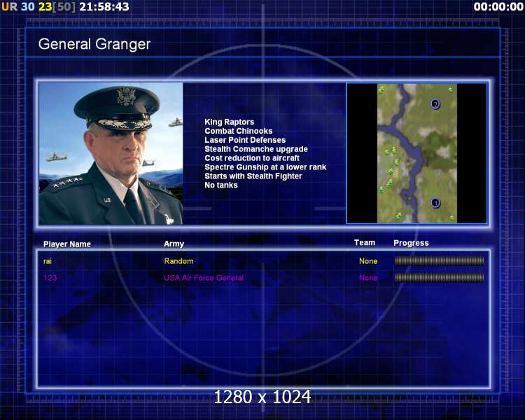Click the King Raptors feature line

pyautogui.click(x=230, y=122)
